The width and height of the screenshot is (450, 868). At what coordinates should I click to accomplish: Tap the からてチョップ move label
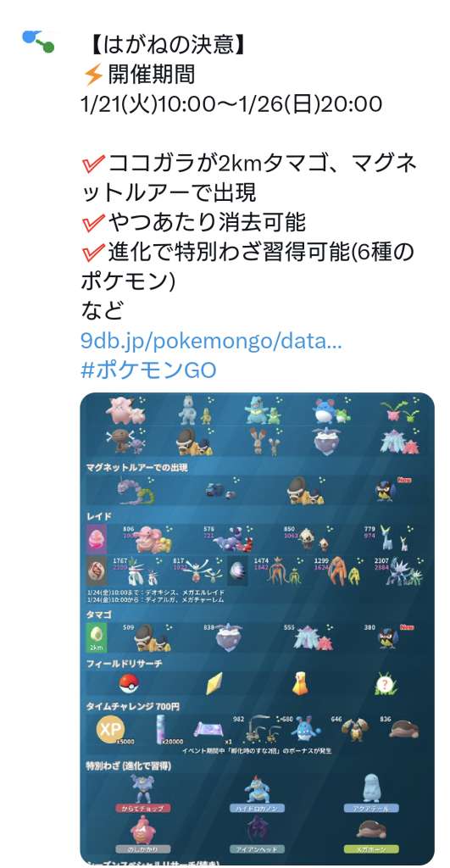coord(142,809)
